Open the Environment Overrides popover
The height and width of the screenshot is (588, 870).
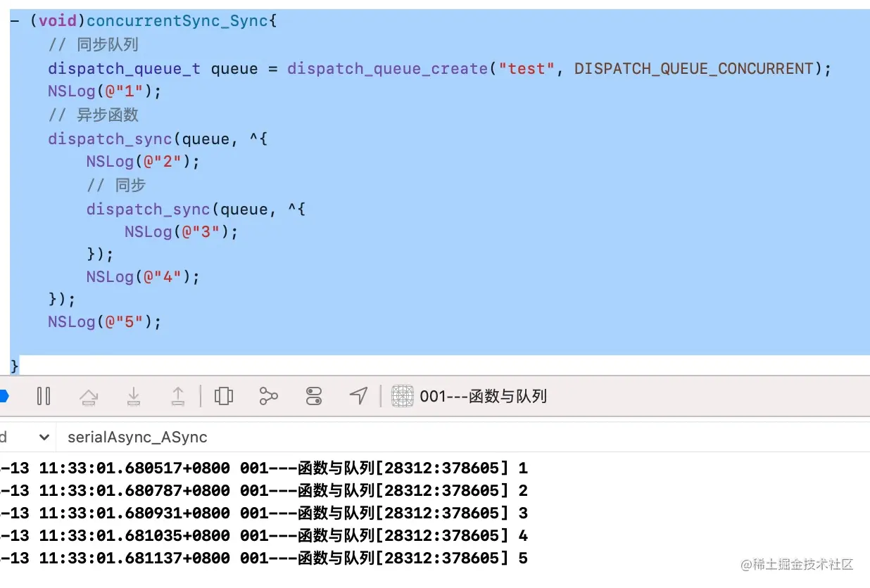coord(313,396)
